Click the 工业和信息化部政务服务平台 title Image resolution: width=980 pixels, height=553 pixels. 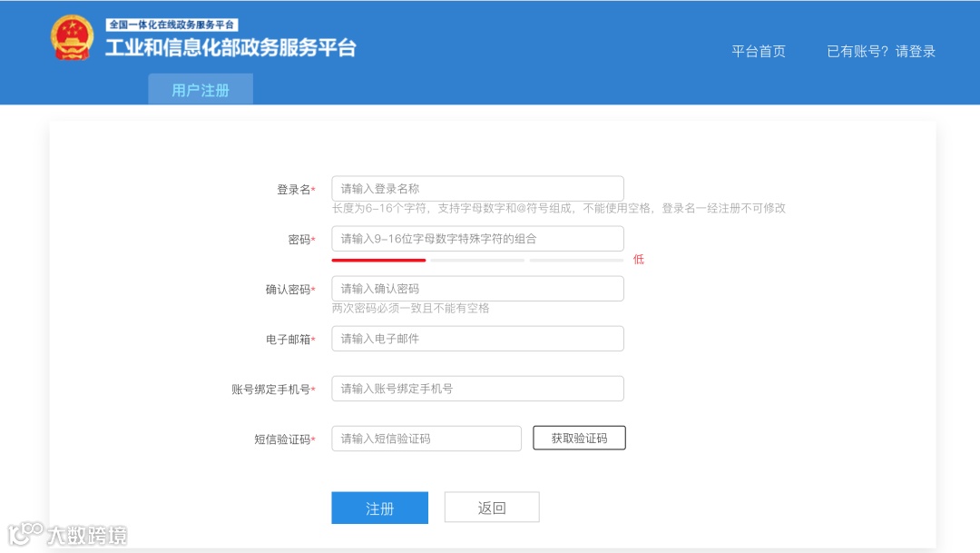click(x=230, y=47)
